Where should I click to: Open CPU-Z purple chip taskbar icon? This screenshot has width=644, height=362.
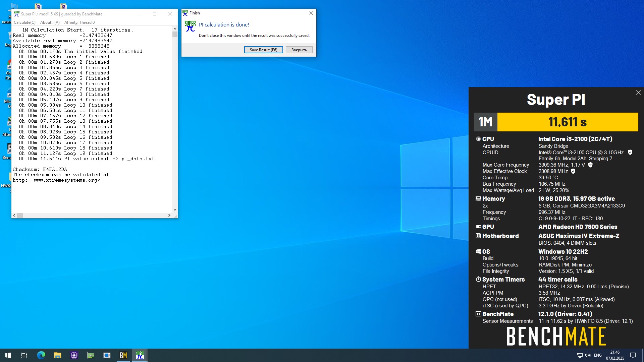coord(74,355)
